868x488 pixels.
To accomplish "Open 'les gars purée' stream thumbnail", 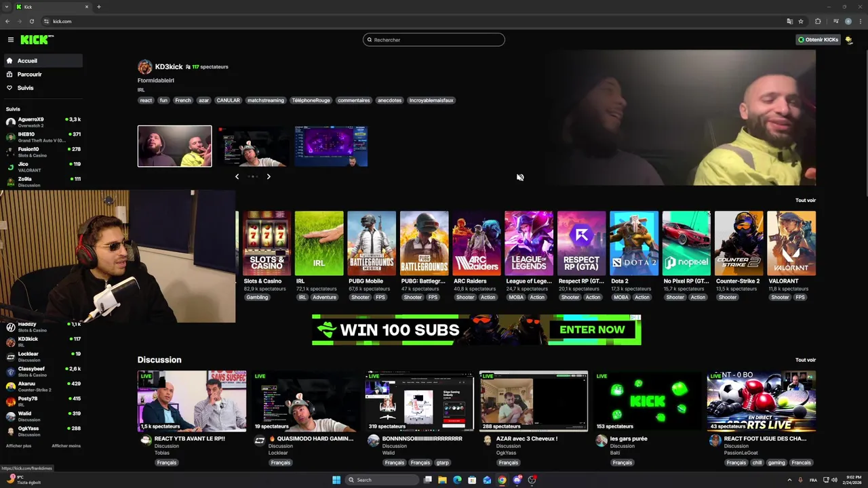I will 648,401.
